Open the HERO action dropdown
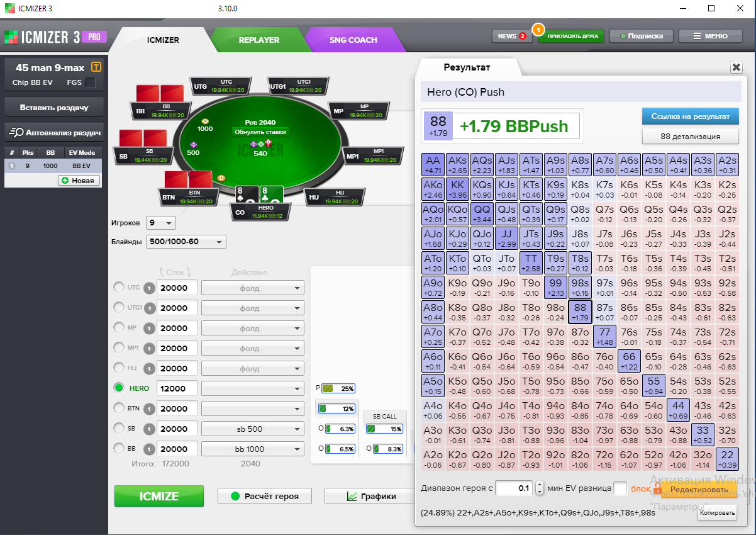 253,388
